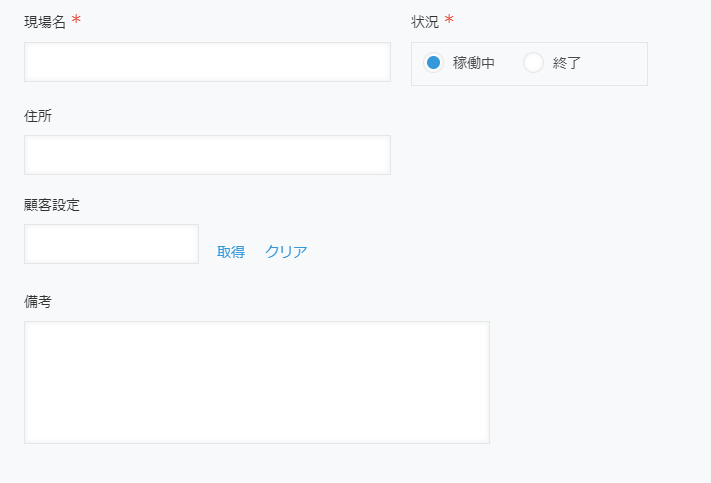Click the 備考 field label
711x483 pixels.
click(x=38, y=302)
